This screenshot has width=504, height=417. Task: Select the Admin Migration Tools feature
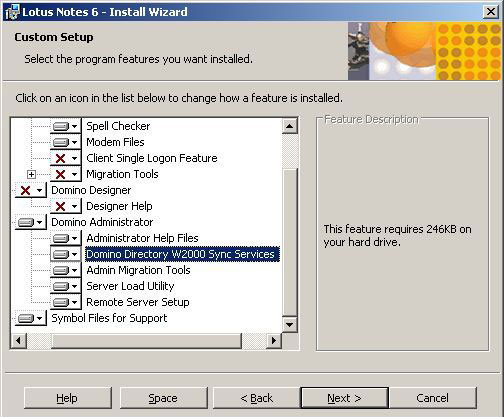tap(138, 270)
